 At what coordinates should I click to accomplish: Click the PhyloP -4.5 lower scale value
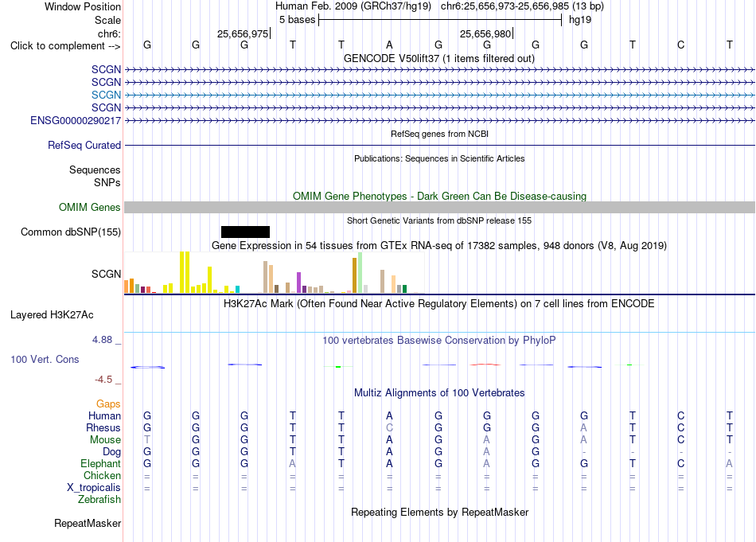(x=103, y=380)
